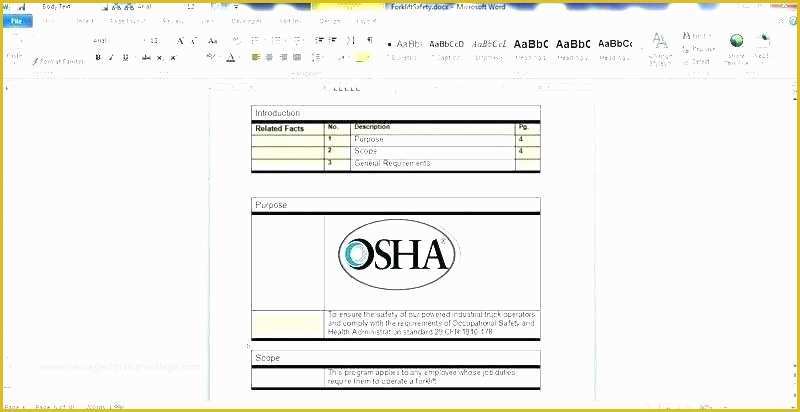Click the General Requirements table entry
Image resolution: width=800 pixels, height=412 pixels.
(392, 163)
